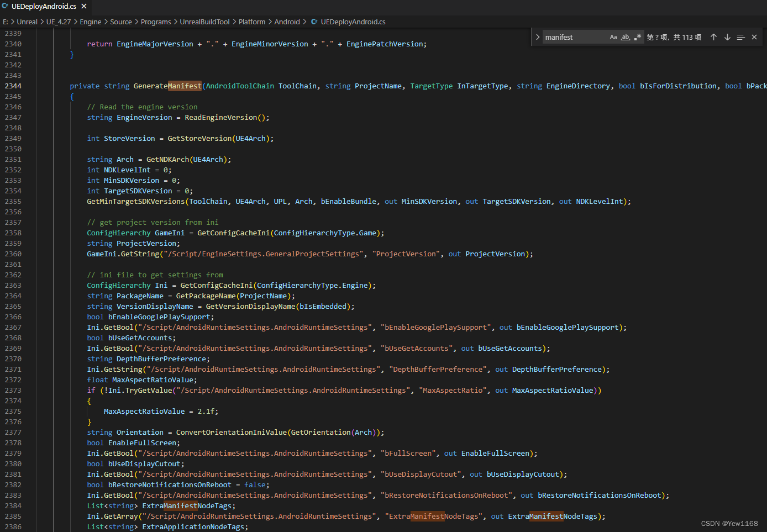Click "ProjectVersion" string literal on line 2360

point(406,254)
